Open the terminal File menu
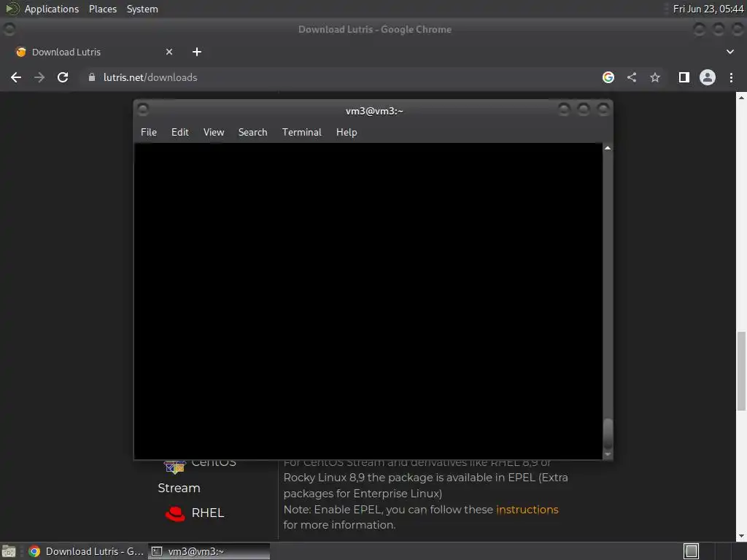Viewport: 747px width, 560px height. click(149, 133)
